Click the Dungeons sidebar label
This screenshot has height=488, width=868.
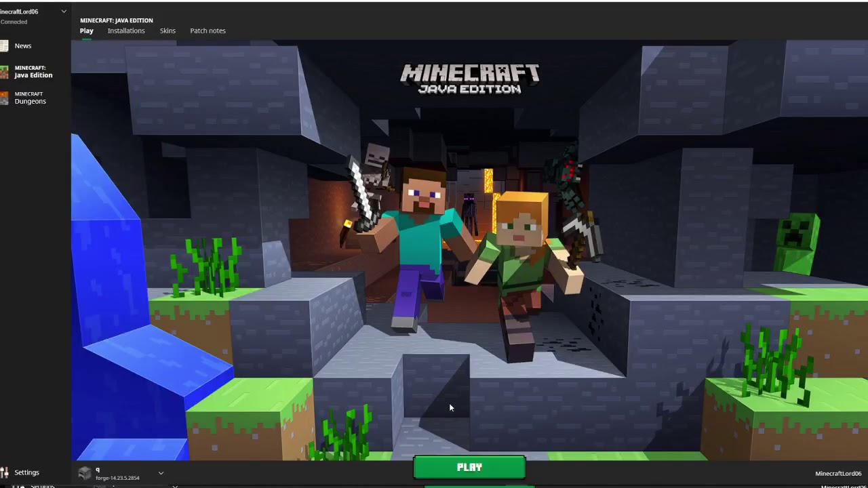click(30, 98)
